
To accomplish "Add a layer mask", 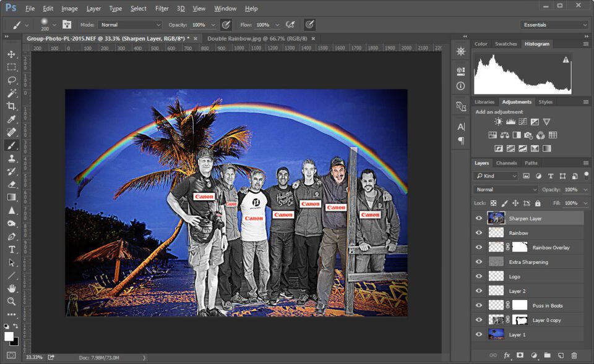I will click(520, 355).
